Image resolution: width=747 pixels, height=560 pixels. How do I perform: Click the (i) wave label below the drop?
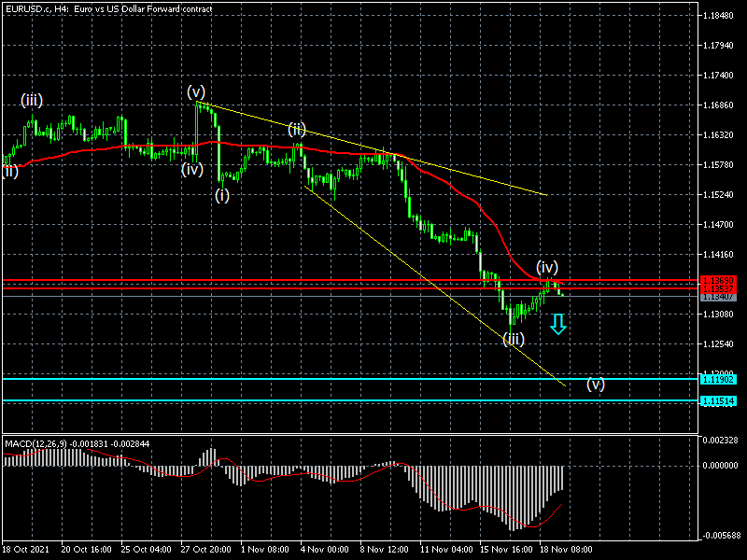[222, 195]
